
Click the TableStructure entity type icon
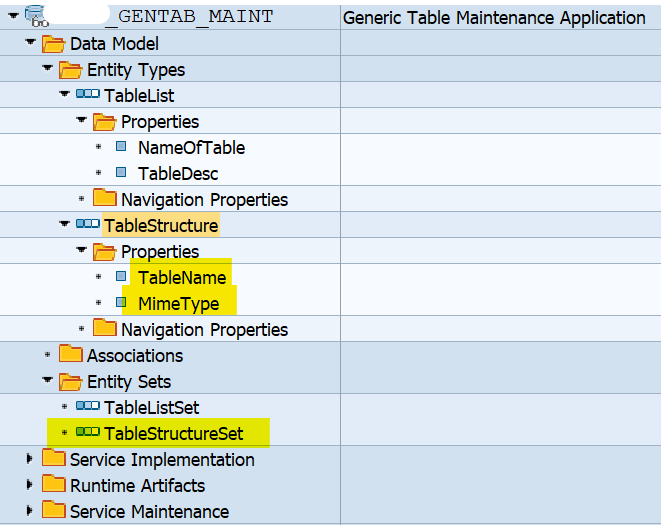[x=88, y=223]
